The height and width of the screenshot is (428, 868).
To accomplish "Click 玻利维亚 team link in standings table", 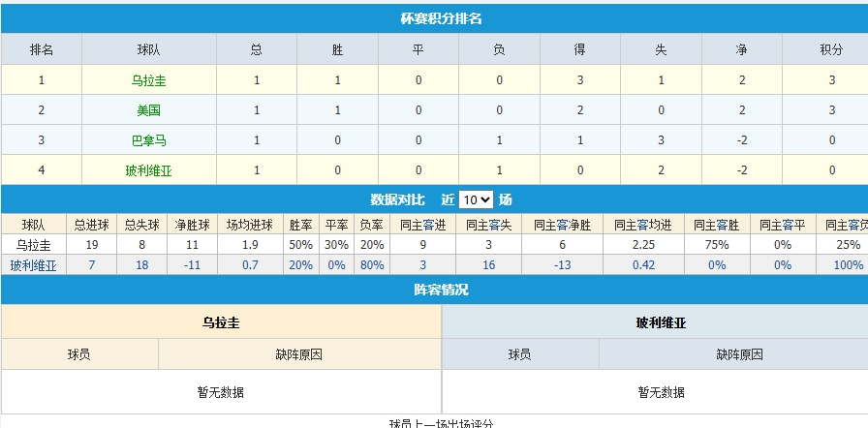I will [149, 170].
